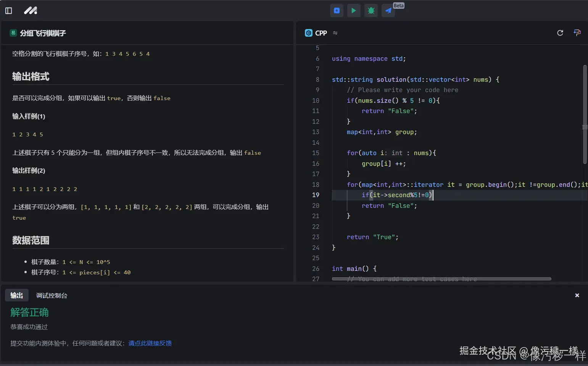
Task: Open the 请点此链接反馈 feedback link
Action: pyautogui.click(x=150, y=343)
